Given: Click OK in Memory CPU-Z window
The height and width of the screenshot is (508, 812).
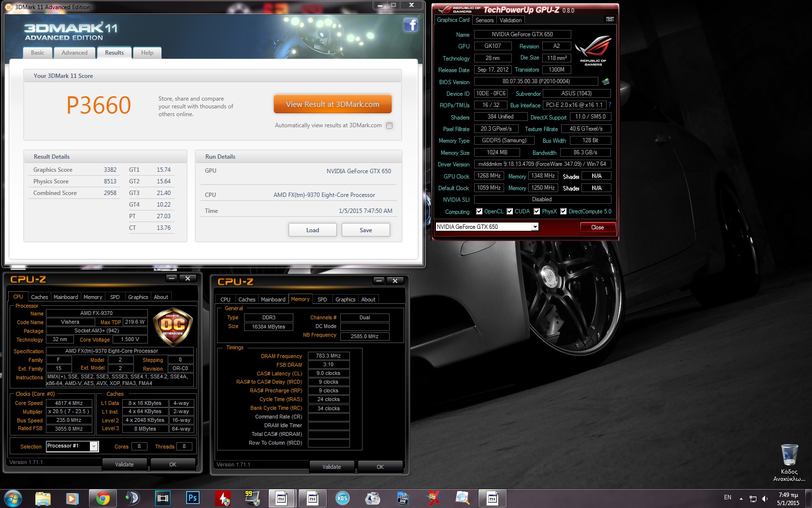Looking at the screenshot, I should (380, 467).
